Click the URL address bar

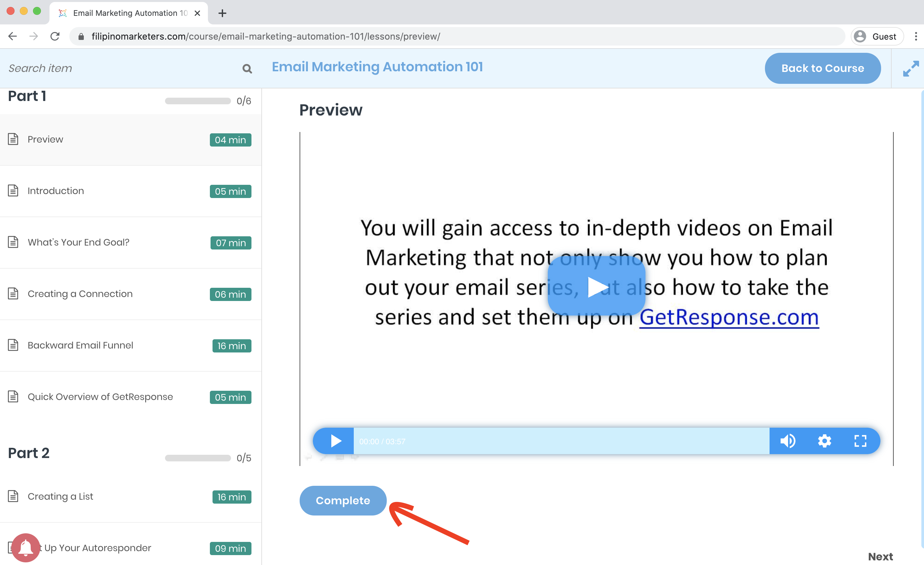(457, 36)
